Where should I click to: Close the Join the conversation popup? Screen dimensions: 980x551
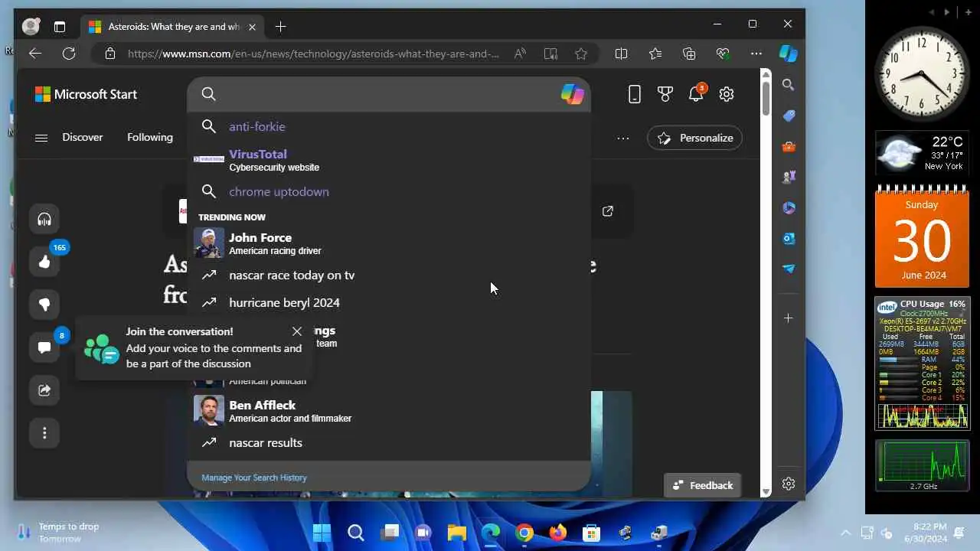[x=296, y=331]
